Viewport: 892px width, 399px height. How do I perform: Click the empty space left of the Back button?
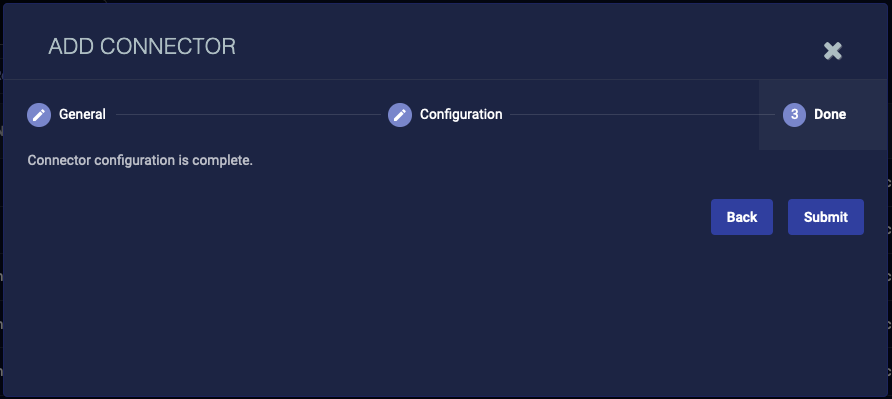(x=364, y=217)
